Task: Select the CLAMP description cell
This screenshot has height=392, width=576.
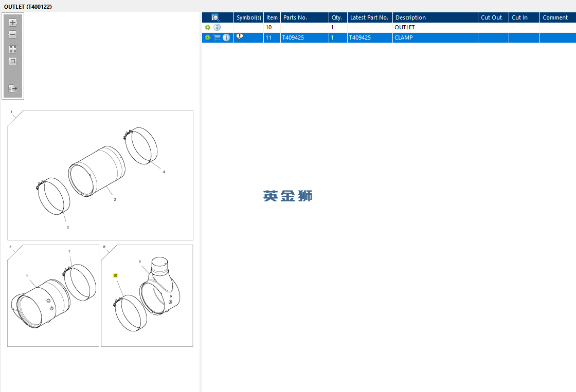Action: pyautogui.click(x=435, y=38)
